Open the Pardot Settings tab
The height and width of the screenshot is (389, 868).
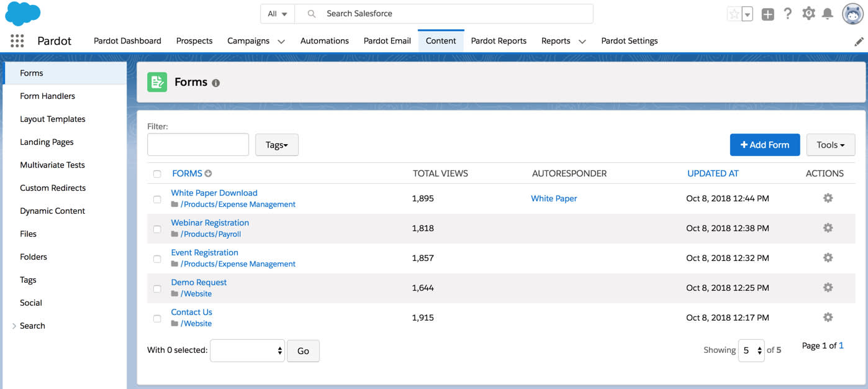pyautogui.click(x=630, y=41)
